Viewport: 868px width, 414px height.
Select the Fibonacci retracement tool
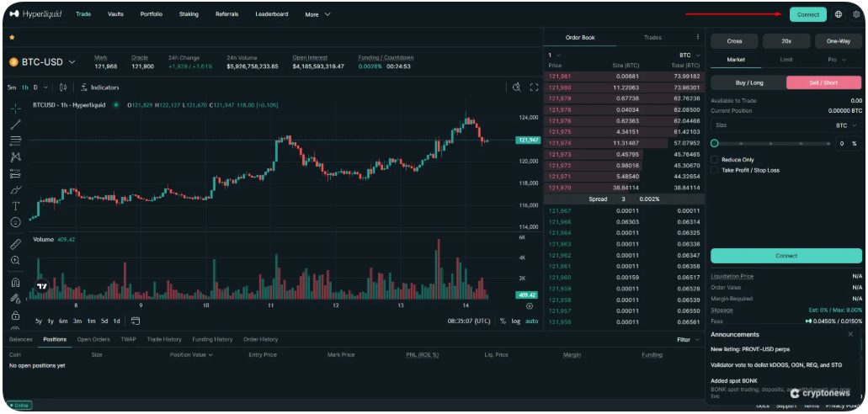click(x=15, y=141)
